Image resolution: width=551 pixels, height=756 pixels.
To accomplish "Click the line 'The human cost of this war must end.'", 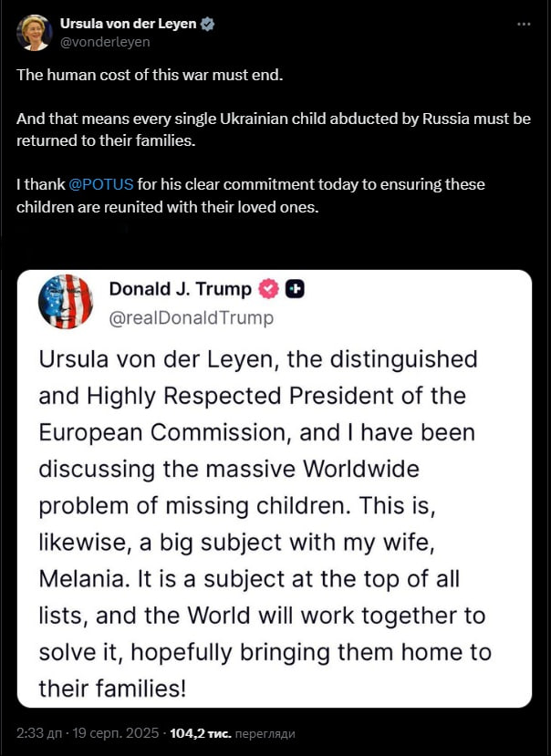I will pyautogui.click(x=150, y=74).
